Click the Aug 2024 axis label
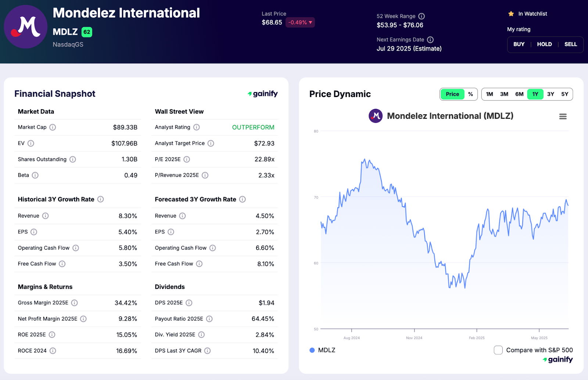 [x=352, y=338]
